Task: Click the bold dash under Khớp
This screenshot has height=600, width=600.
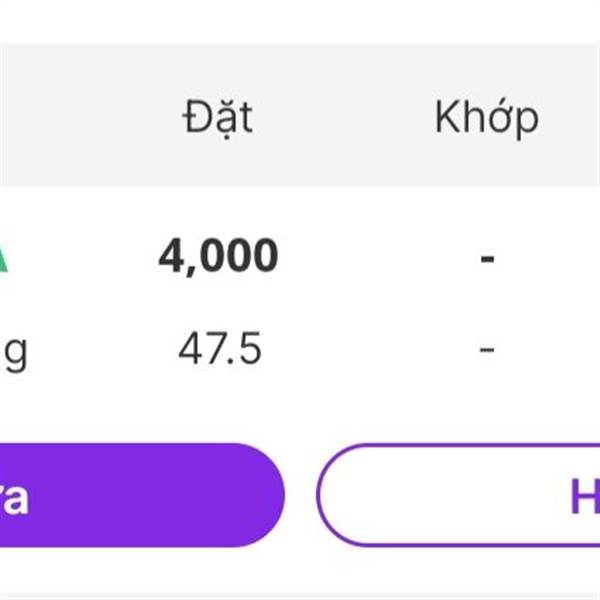Action: pyautogui.click(x=487, y=258)
